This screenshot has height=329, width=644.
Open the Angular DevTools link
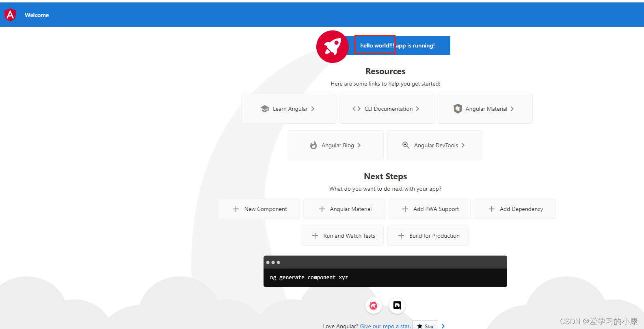(x=434, y=145)
